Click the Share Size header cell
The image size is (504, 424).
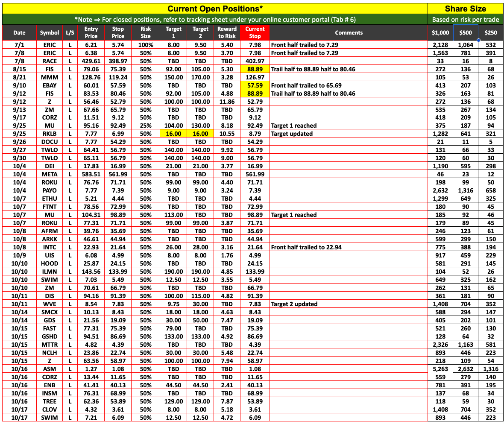tap(466, 8)
